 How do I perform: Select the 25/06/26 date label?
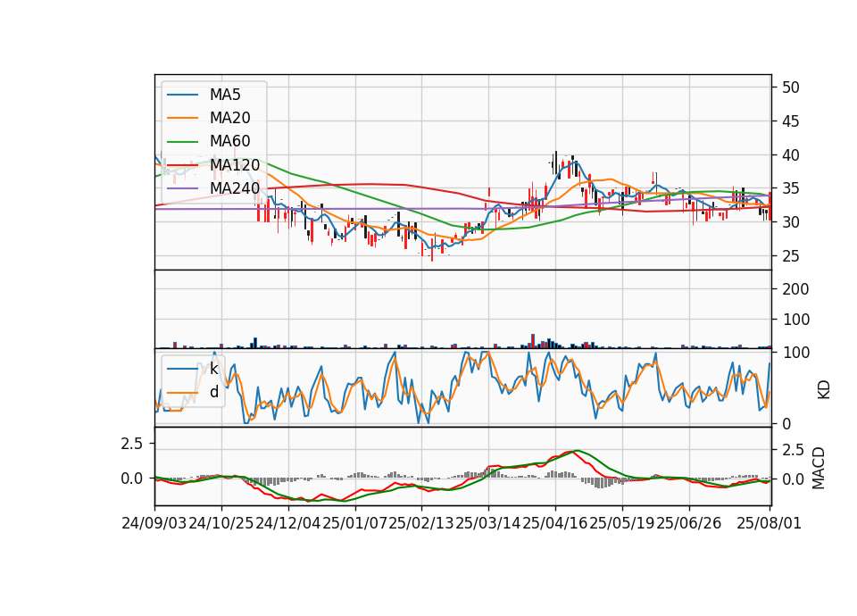point(688,524)
